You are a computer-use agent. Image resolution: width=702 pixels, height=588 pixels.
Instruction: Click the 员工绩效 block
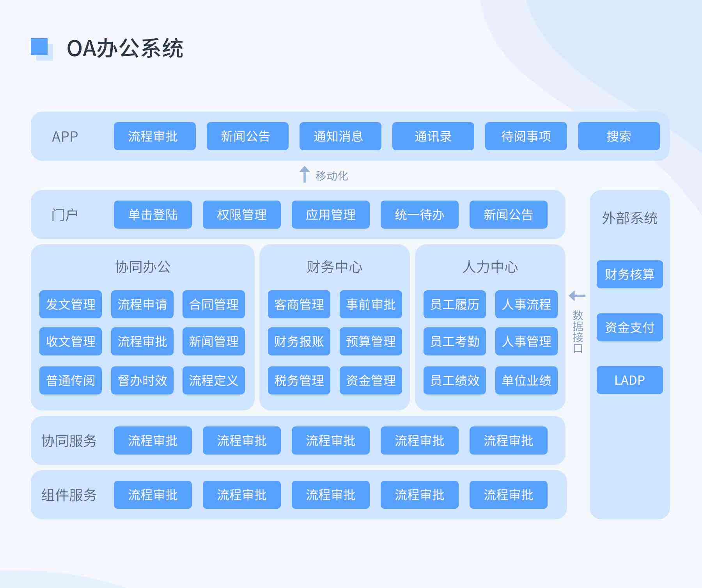coord(455,380)
